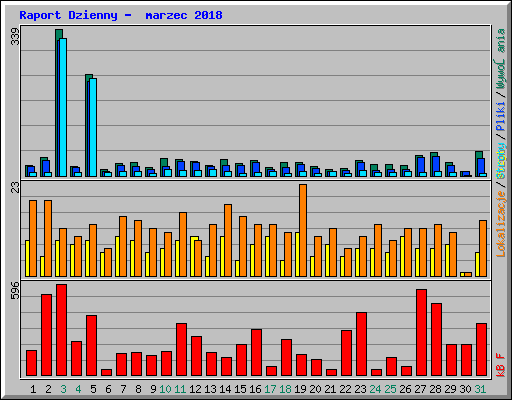Select day 7 label on axis
512x400 pixels.
coord(123,389)
